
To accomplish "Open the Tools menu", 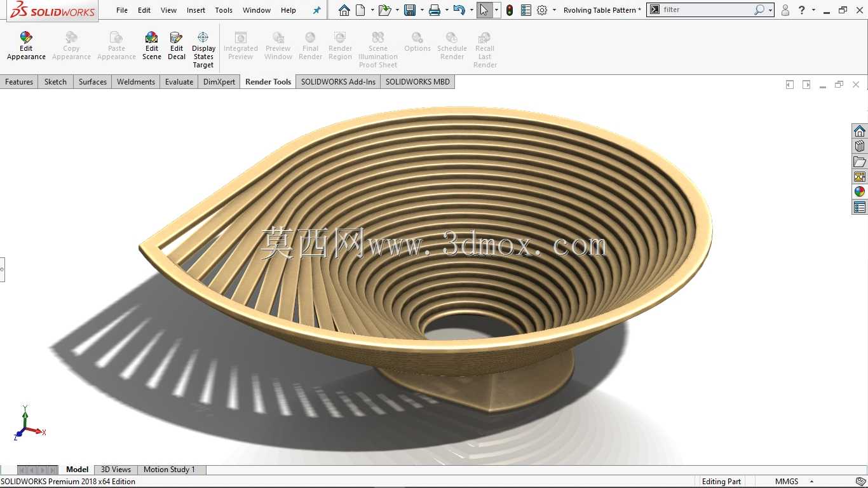I will (x=224, y=10).
